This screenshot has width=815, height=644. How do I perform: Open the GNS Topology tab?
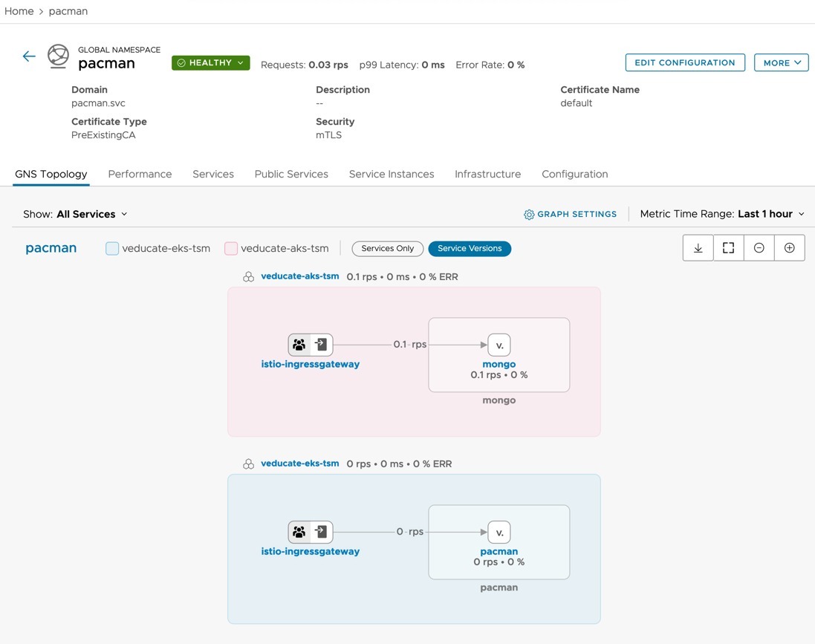51,174
